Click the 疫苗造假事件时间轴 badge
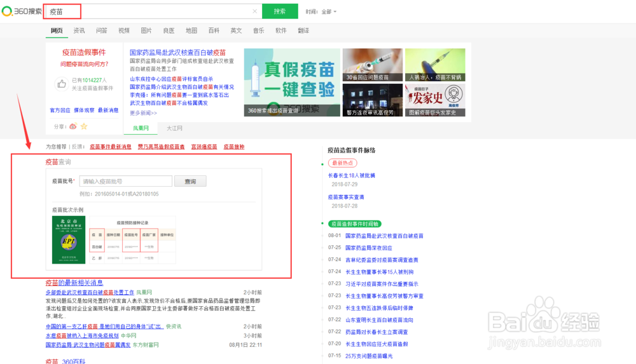The image size is (636, 364). [354, 224]
